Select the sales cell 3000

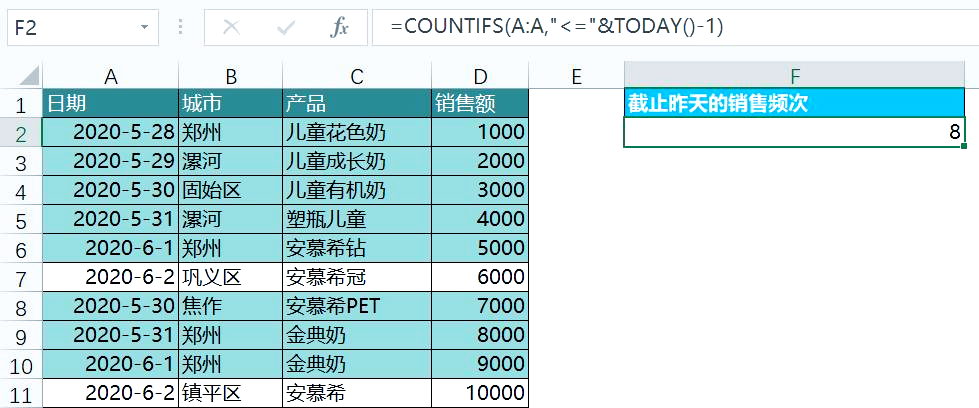(x=480, y=191)
